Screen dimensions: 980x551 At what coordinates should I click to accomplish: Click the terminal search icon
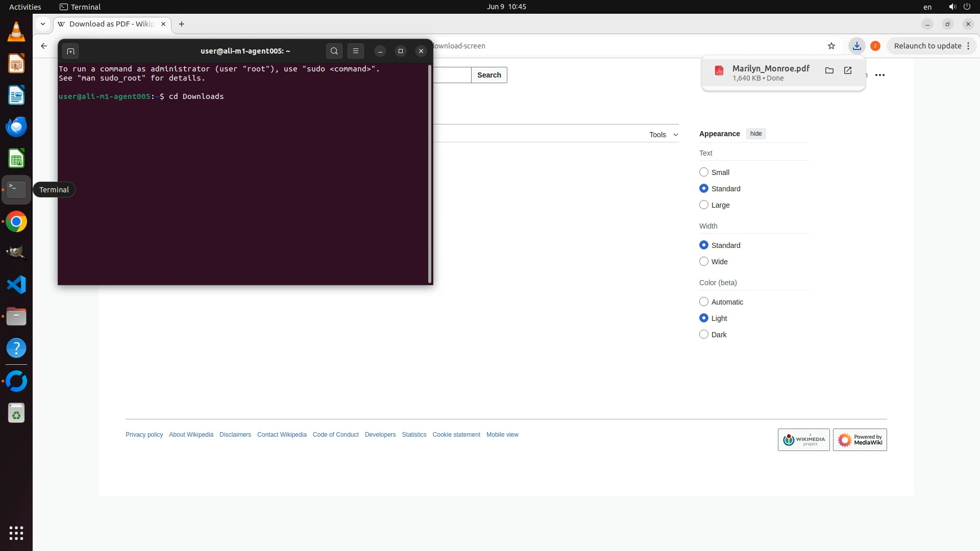pos(334,51)
